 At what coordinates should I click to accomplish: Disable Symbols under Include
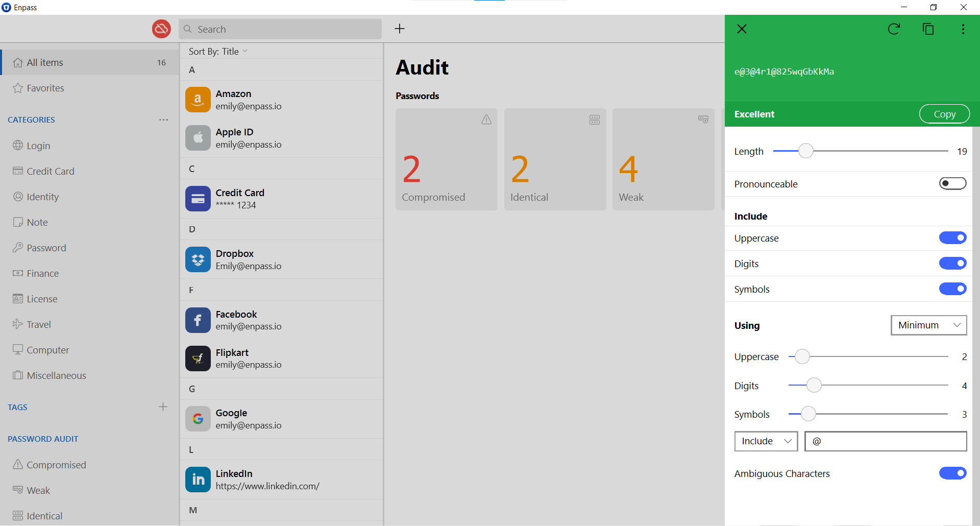coord(953,289)
